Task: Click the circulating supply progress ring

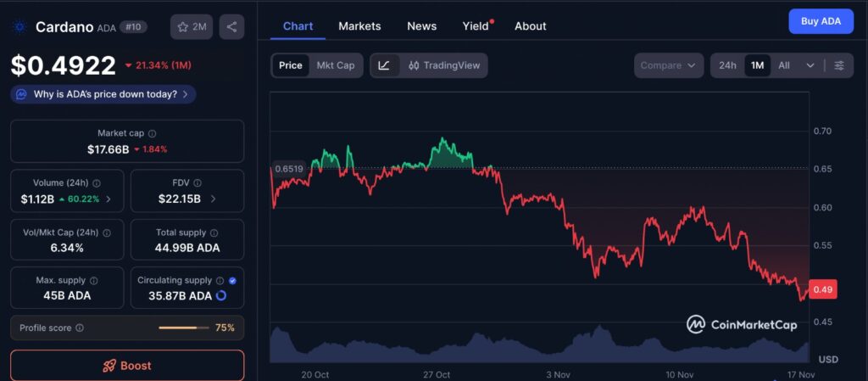Action: pyautogui.click(x=221, y=295)
